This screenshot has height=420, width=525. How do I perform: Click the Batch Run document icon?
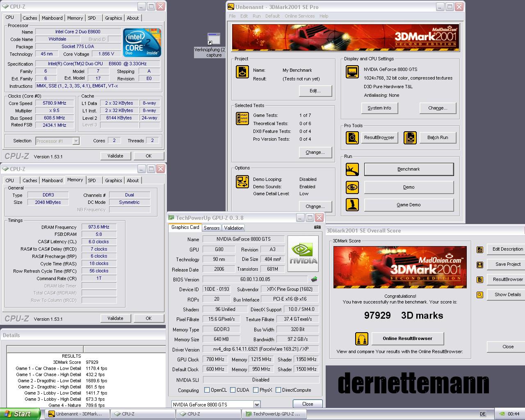[410, 137]
